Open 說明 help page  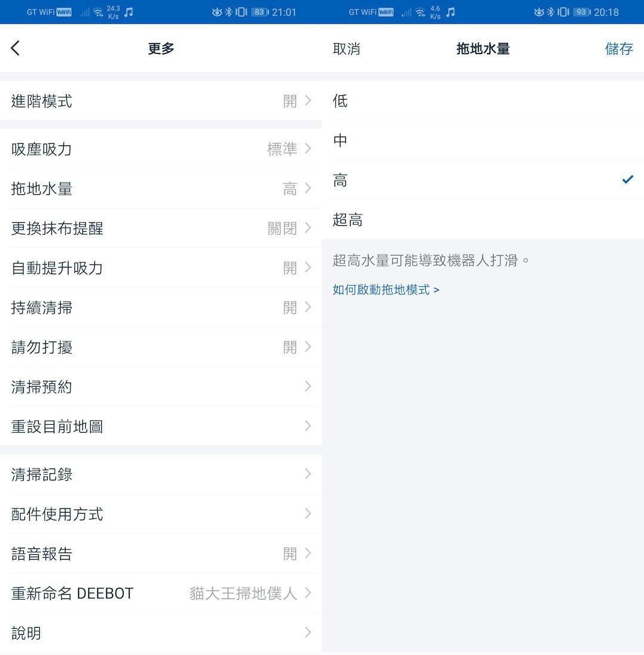[161, 632]
